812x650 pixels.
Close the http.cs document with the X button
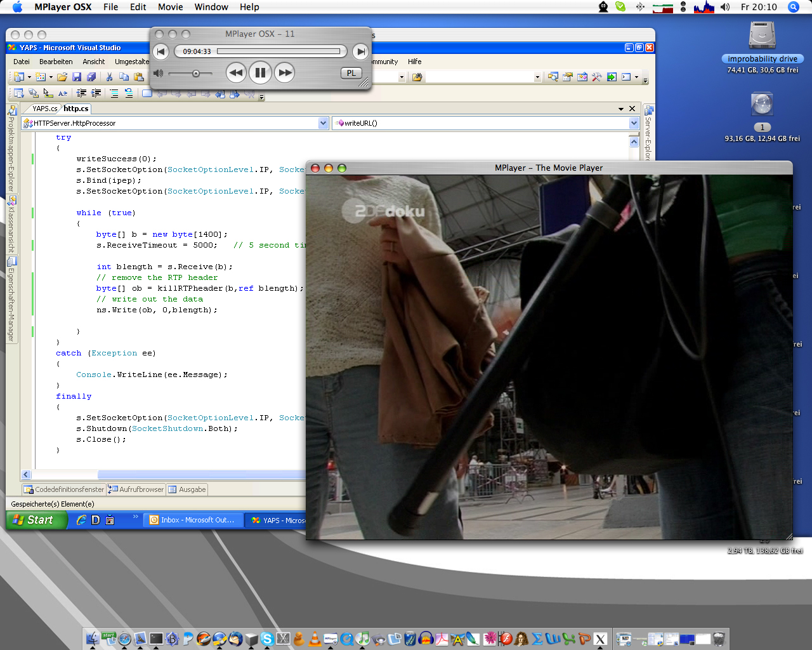coord(632,109)
